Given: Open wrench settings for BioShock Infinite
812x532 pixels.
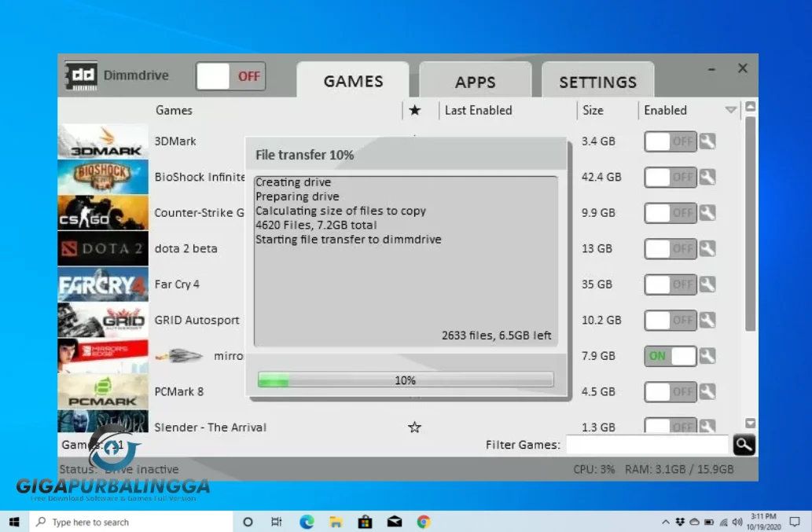Looking at the screenshot, I should [x=707, y=177].
